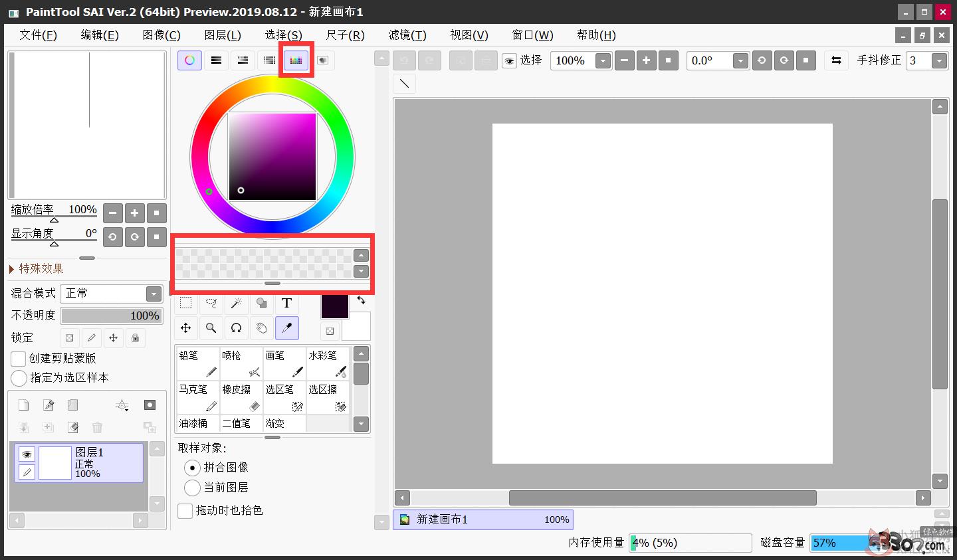Pick a color in saturation square
The height and width of the screenshot is (560, 957).
pos(272,157)
